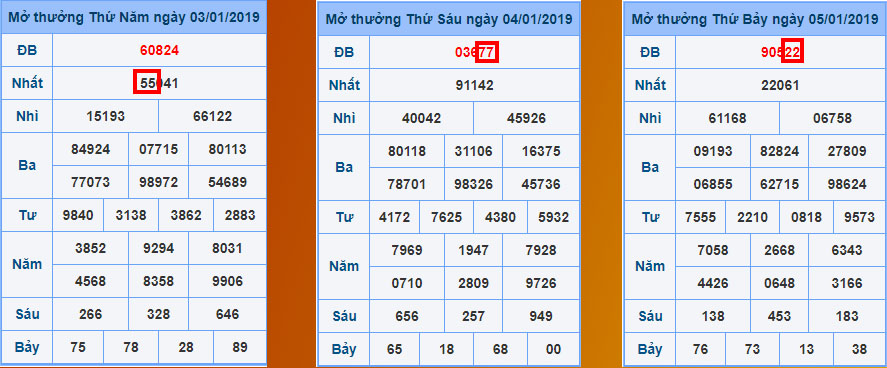Pick fourth prize number 7625
887x368 pixels.
coord(446,217)
